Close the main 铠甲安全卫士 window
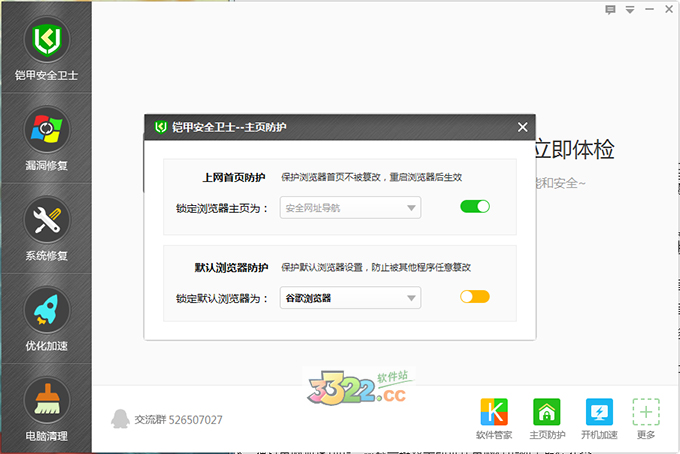Viewport: 680px width, 454px height. (x=669, y=9)
